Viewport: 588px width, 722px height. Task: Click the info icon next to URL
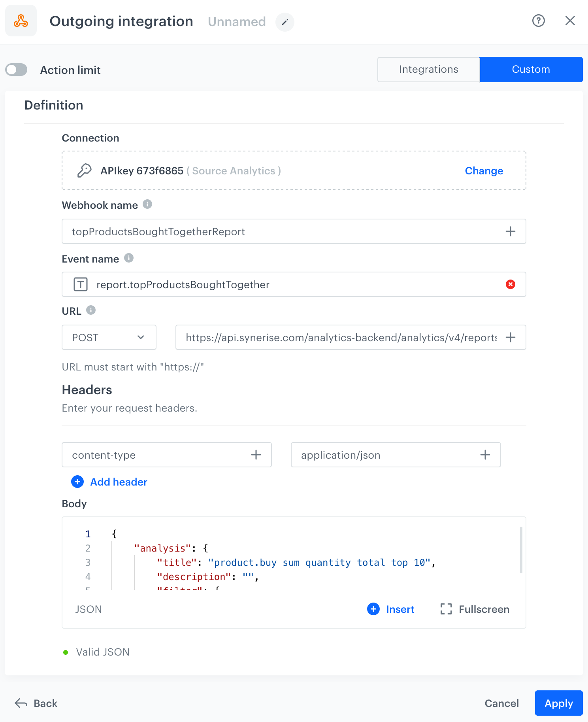click(91, 310)
